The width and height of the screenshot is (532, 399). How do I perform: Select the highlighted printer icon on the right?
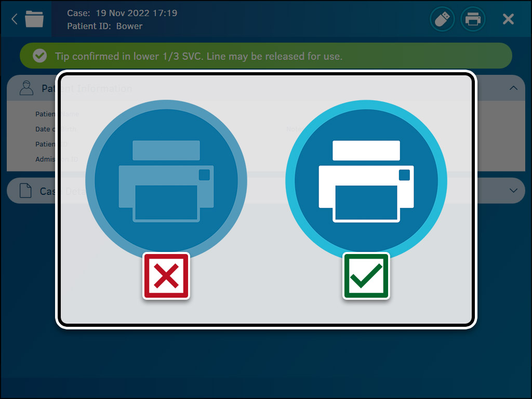(x=366, y=179)
